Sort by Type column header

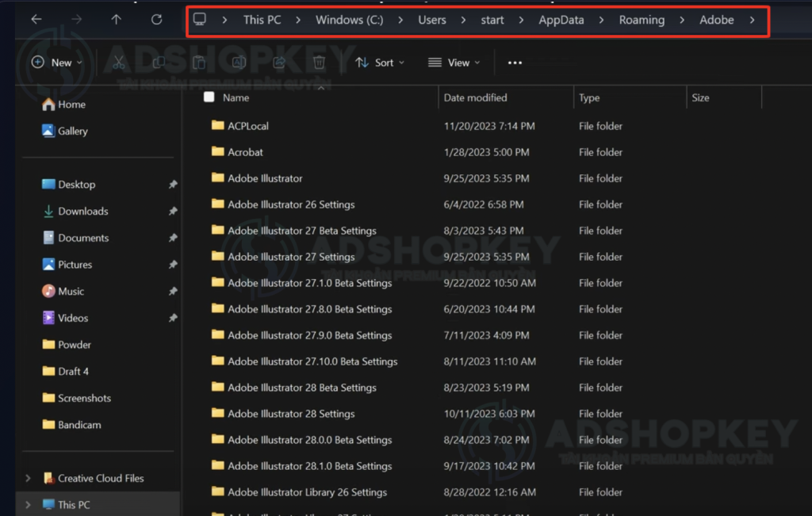[x=589, y=97]
